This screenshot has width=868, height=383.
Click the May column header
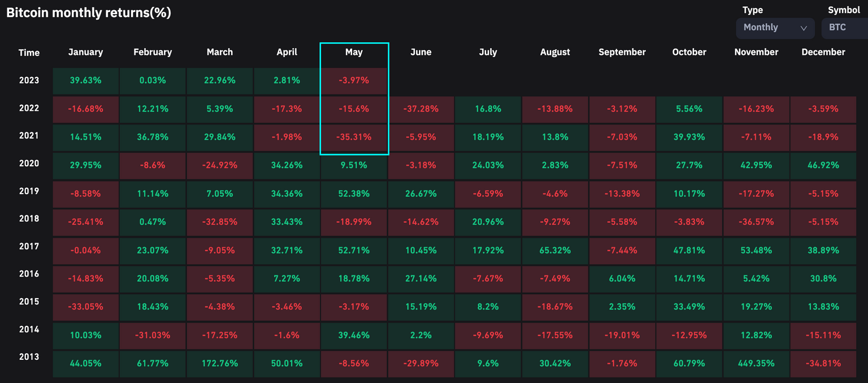(354, 52)
